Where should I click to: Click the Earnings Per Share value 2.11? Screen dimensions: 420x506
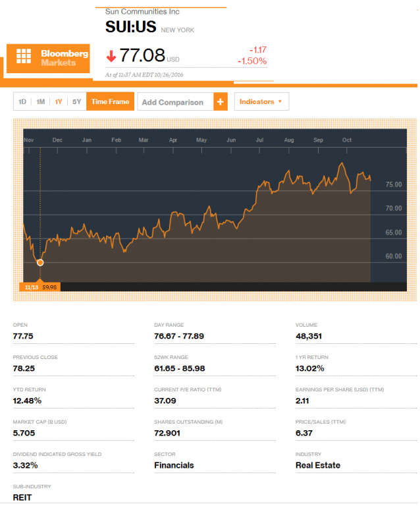coord(302,401)
